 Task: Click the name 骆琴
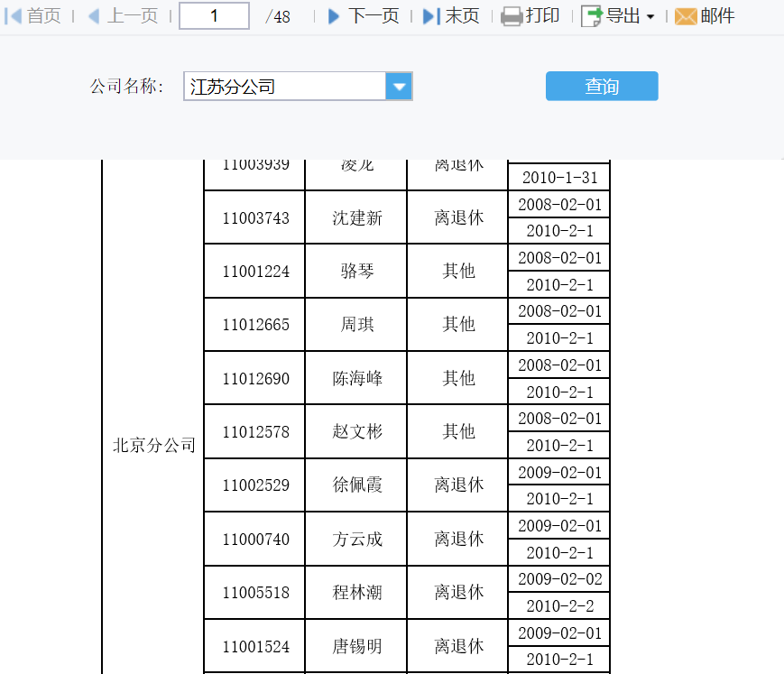(357, 272)
